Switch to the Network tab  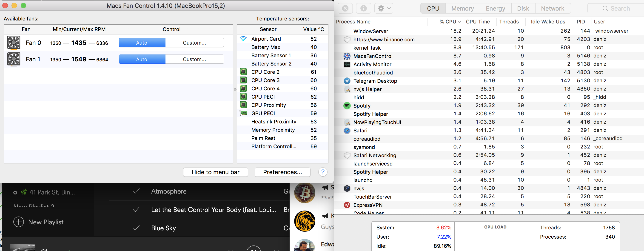[x=552, y=9]
